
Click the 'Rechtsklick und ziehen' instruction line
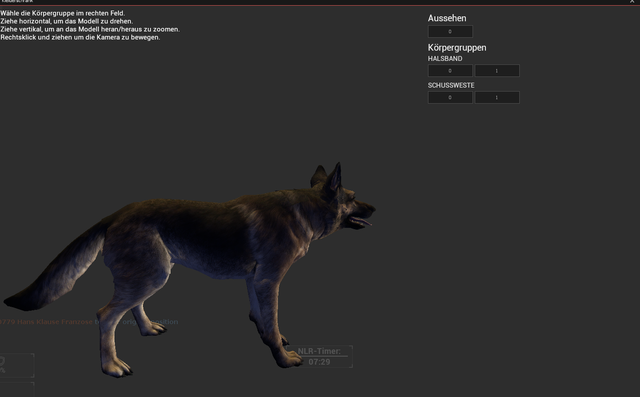coord(80,37)
